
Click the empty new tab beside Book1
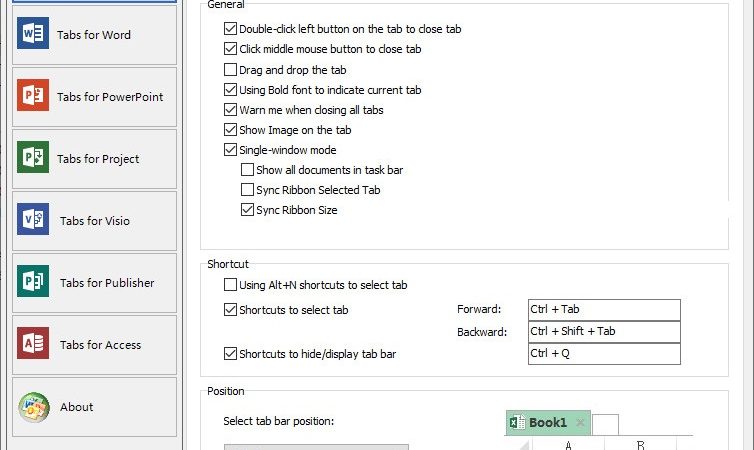(605, 425)
